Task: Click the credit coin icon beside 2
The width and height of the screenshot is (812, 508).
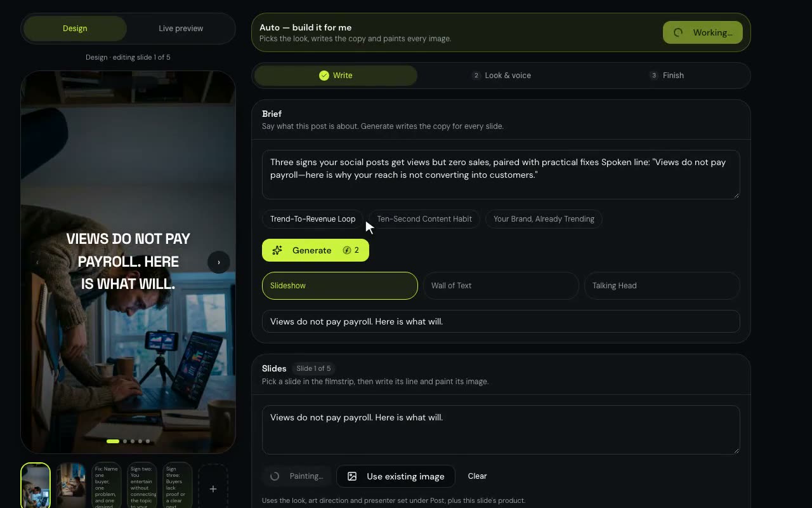Action: pyautogui.click(x=347, y=250)
